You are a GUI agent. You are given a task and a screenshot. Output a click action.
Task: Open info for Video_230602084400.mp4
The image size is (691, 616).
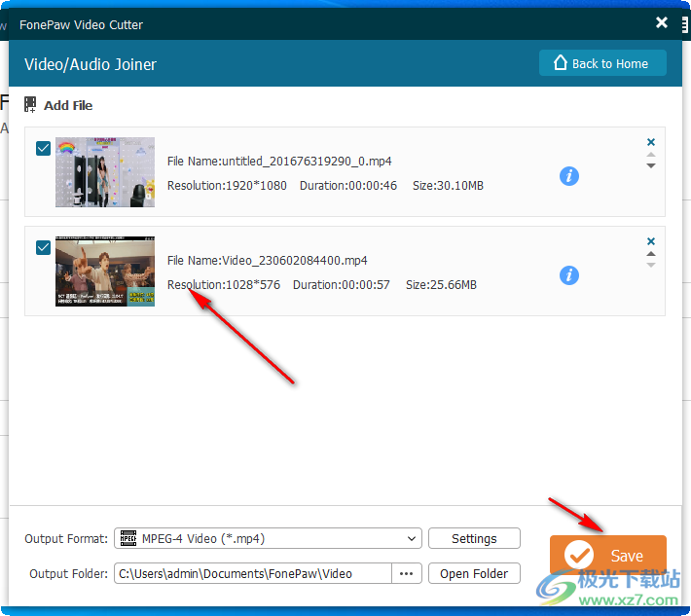[569, 275]
